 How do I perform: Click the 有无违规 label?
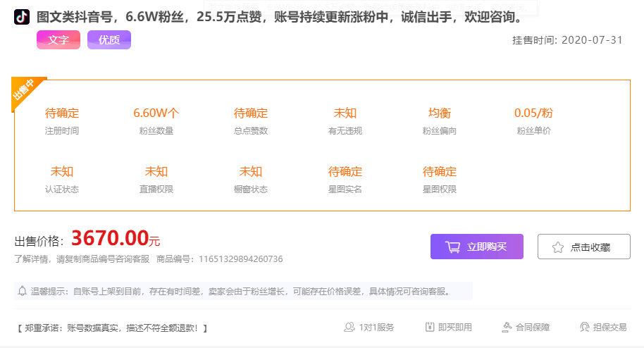pos(345,130)
